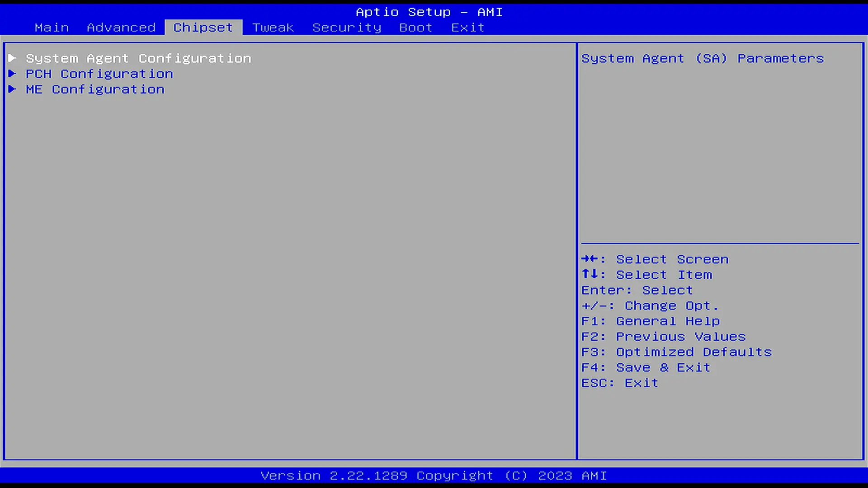The image size is (868, 488).
Task: Expand ME Configuration arrow
Action: (x=12, y=89)
